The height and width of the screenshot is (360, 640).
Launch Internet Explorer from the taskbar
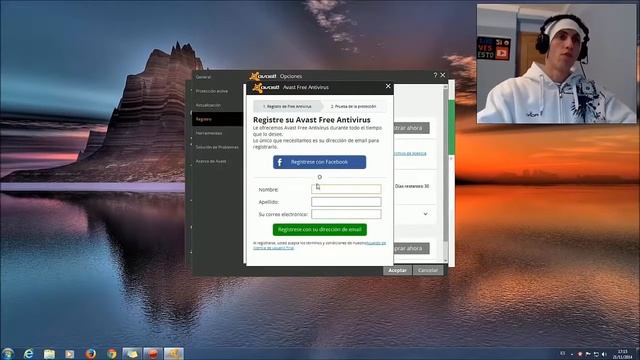tap(28, 353)
